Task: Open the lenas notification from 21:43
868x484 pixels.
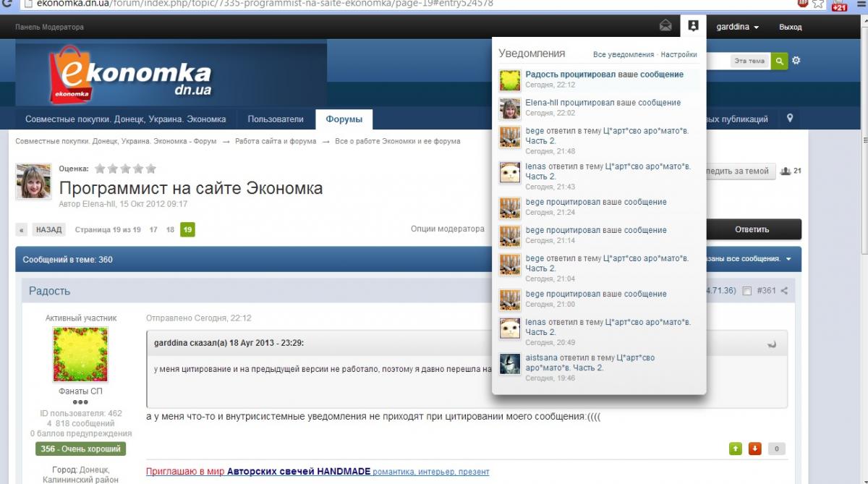Action: tap(608, 171)
